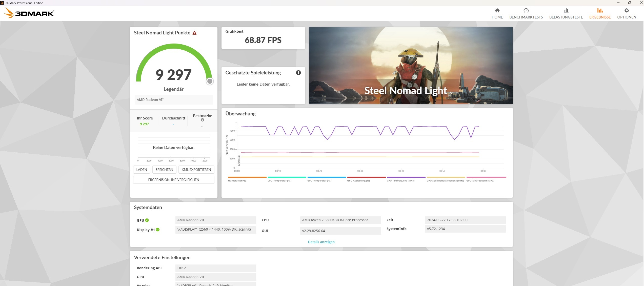Click the Laden button
This screenshot has width=644, height=286.
pyautogui.click(x=142, y=170)
